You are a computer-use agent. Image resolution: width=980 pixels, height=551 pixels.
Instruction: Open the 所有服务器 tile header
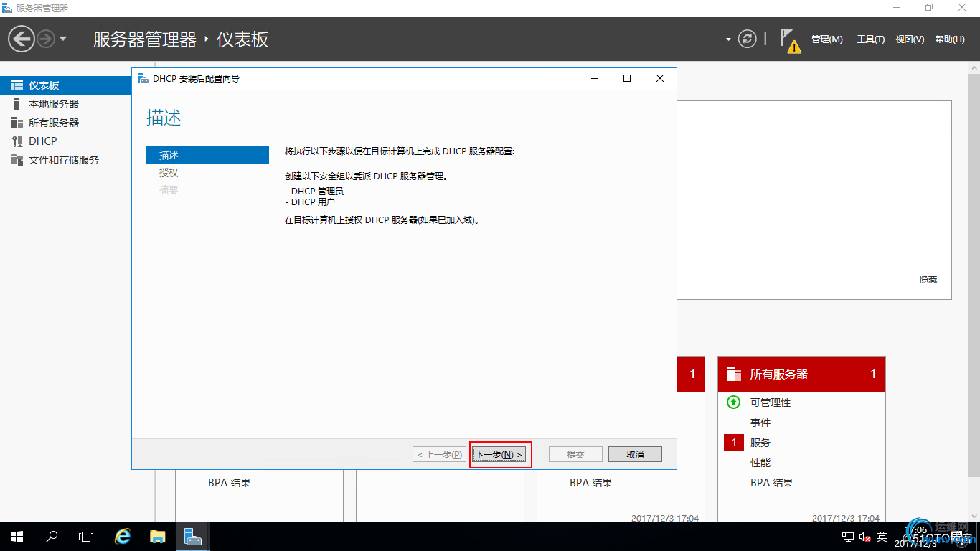(801, 374)
